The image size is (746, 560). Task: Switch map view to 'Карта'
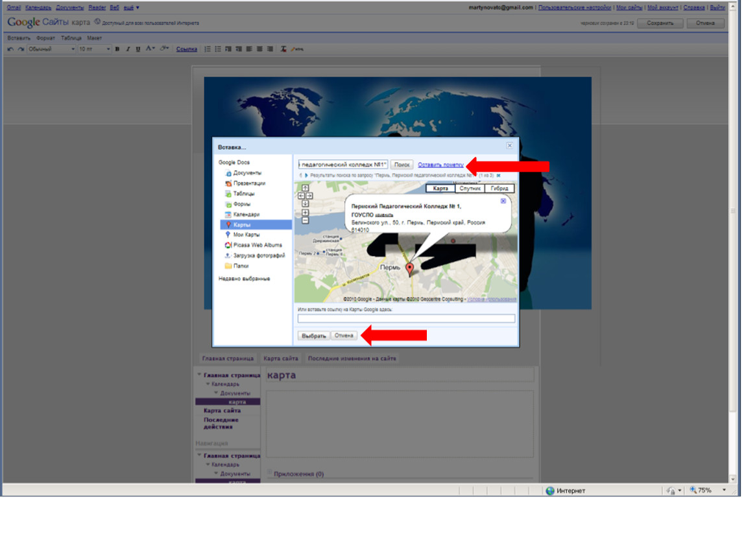[x=440, y=189]
